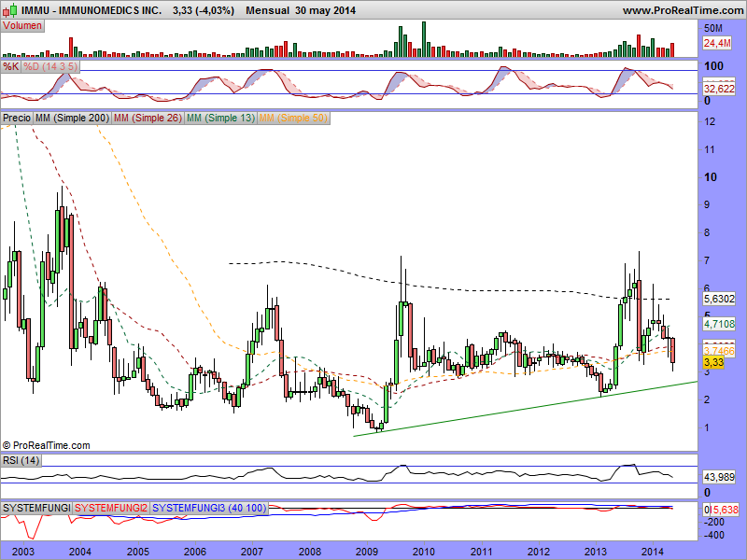The image size is (747, 560).
Task: Click the 5,6302 moving average value
Action: tap(719, 299)
